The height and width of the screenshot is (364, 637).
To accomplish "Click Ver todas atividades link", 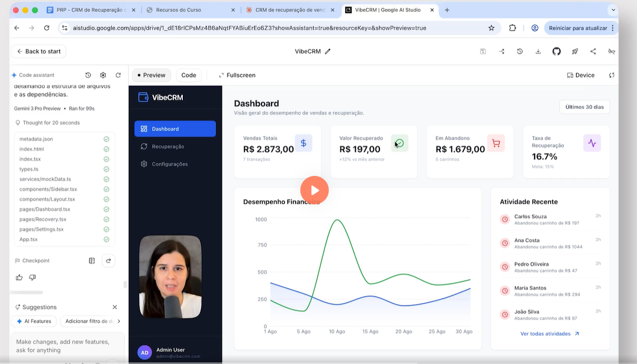I will click(550, 334).
